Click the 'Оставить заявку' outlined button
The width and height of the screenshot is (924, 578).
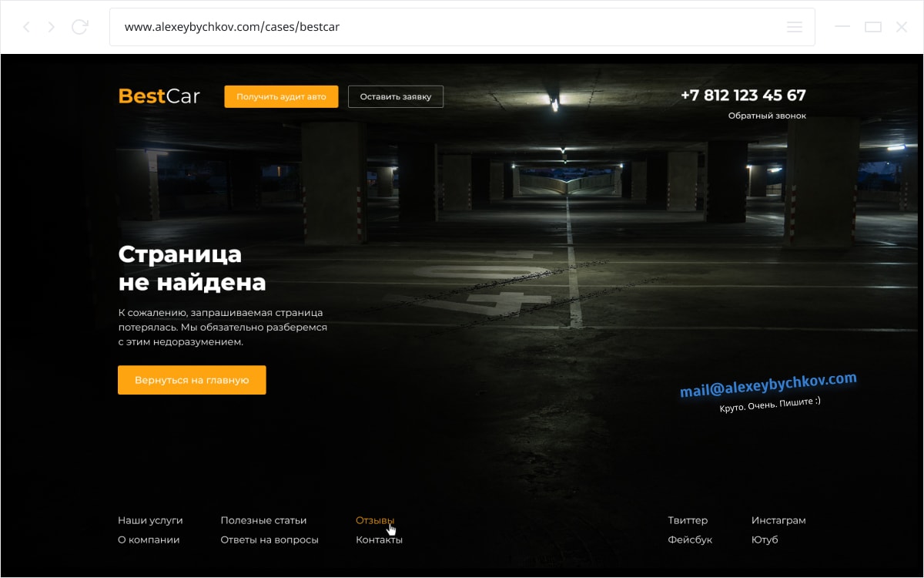[395, 96]
